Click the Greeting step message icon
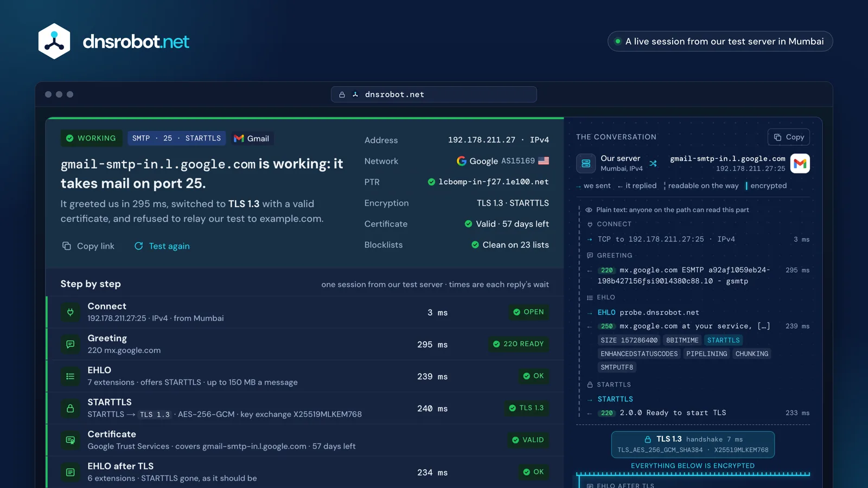868x488 pixels. [71, 344]
